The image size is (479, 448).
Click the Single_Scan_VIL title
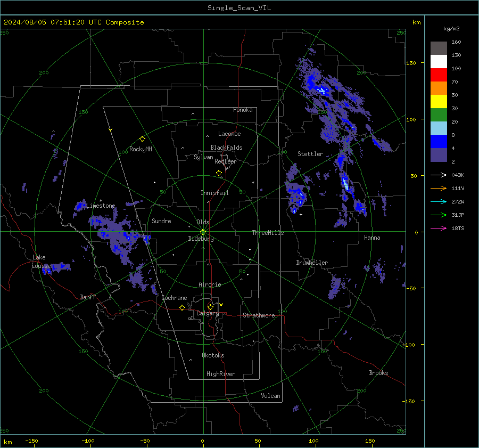pyautogui.click(x=239, y=8)
